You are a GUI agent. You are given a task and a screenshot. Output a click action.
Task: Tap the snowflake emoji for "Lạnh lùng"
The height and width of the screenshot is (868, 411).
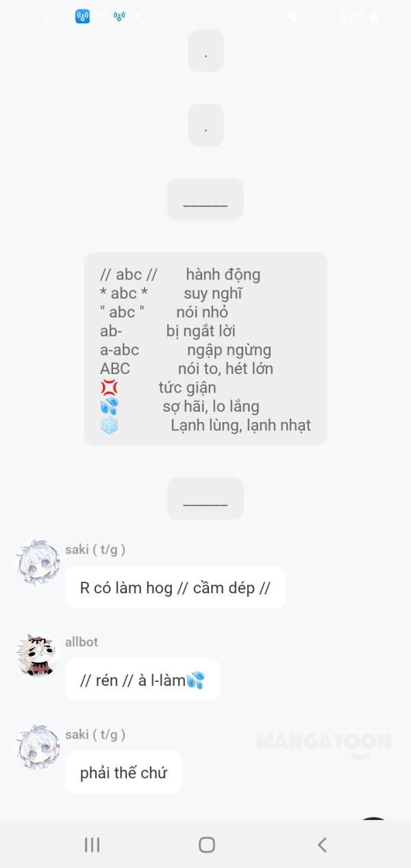[x=109, y=425]
